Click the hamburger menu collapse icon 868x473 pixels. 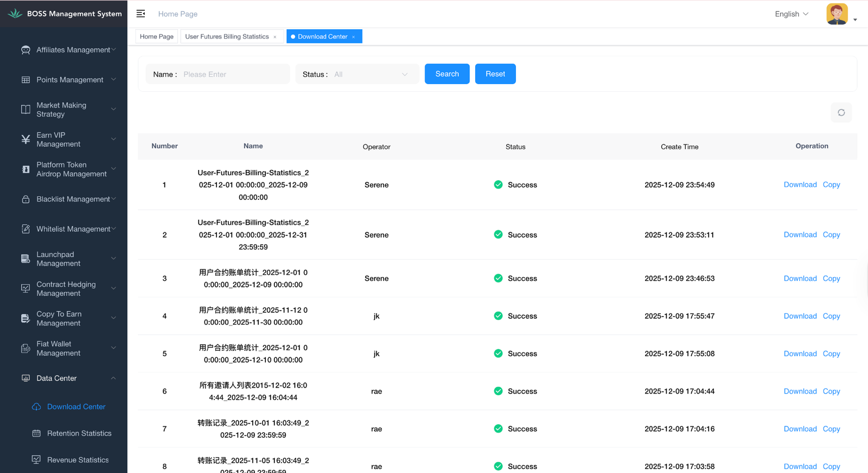141,14
